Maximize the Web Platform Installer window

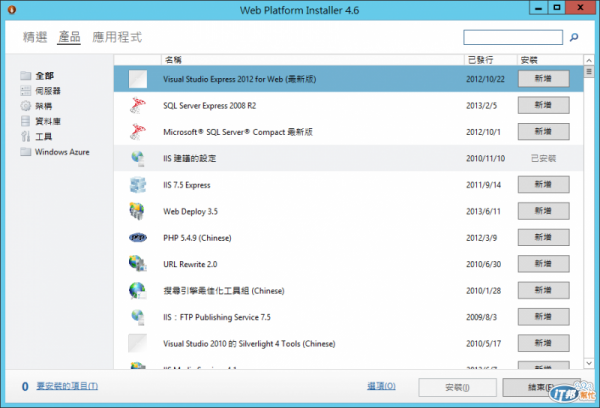point(557,8)
